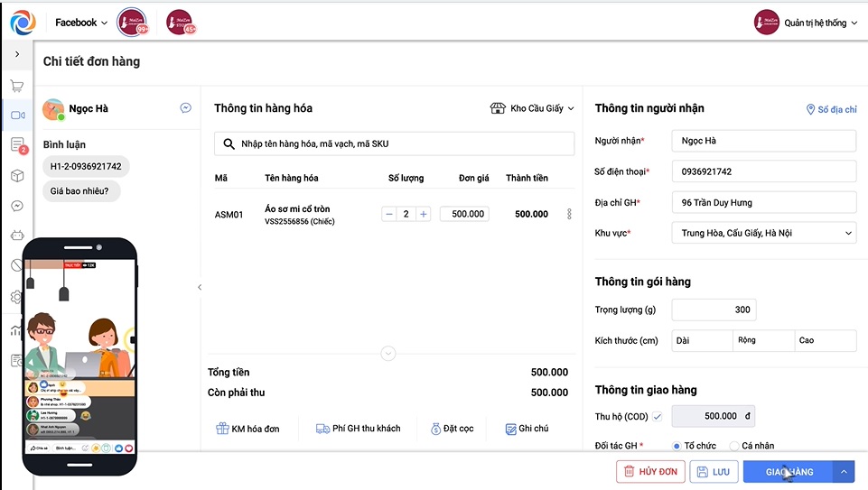Open the livestream video camera sidebar icon

coord(18,115)
